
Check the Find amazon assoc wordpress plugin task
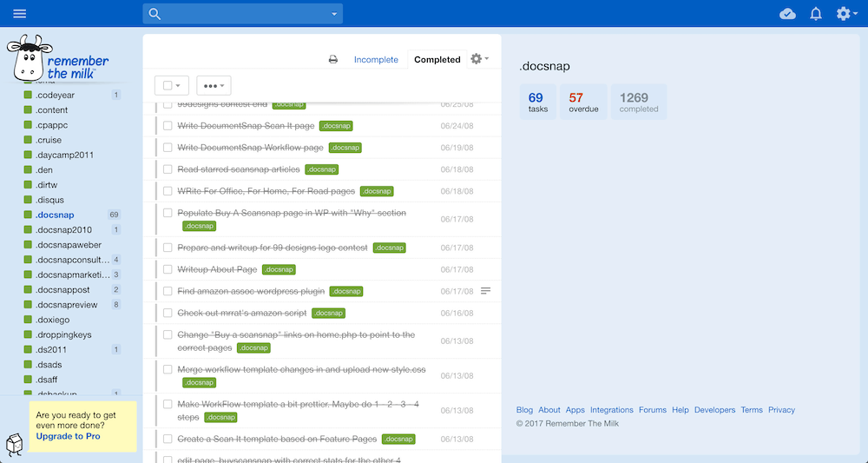pos(168,291)
